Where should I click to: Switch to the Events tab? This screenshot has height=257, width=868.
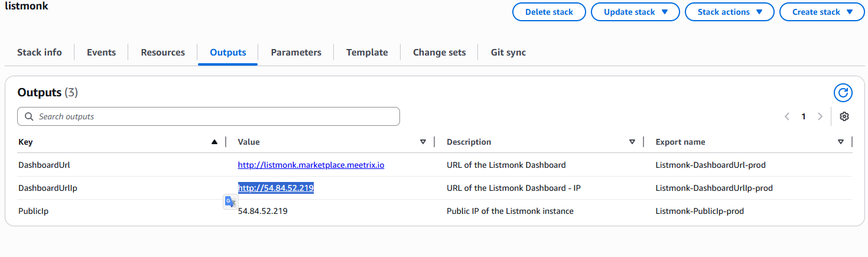[101, 52]
